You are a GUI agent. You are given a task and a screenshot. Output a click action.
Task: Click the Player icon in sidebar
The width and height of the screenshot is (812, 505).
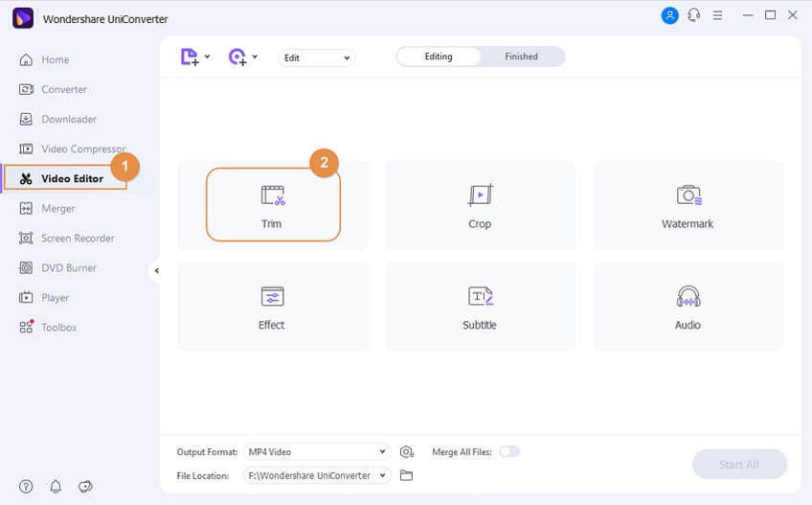tap(26, 298)
